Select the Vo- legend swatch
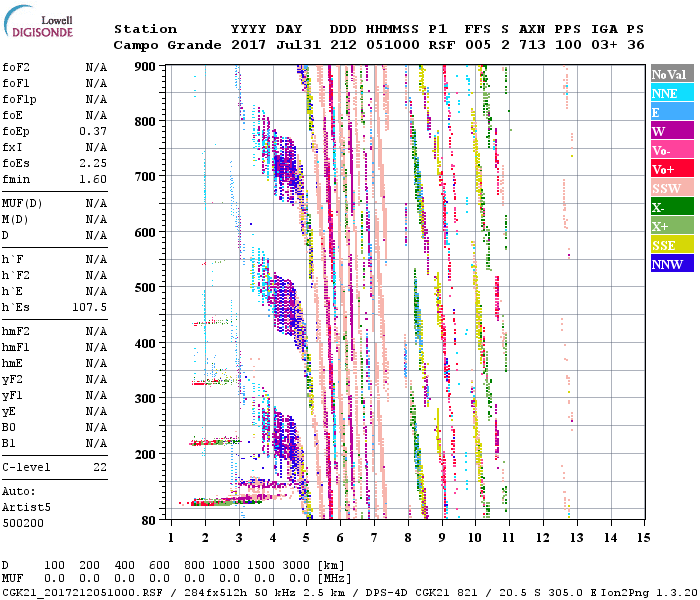Image resolution: width=700 pixels, height=600 pixels. [x=672, y=150]
